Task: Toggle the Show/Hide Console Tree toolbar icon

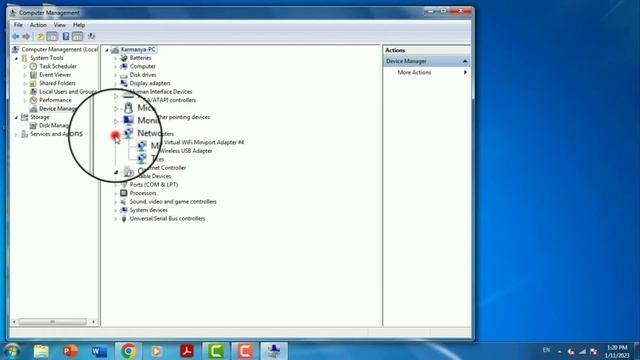Action: click(52, 37)
